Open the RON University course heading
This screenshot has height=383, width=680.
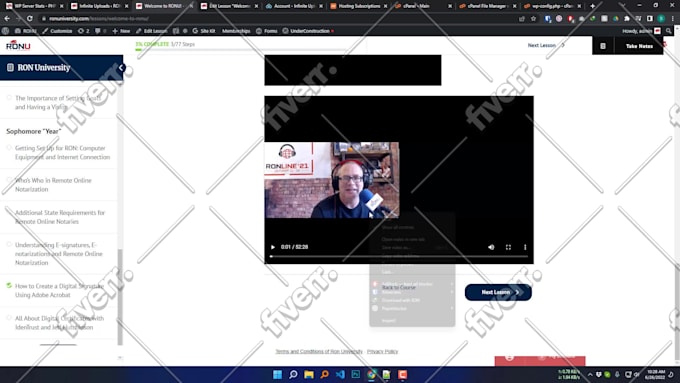(43, 68)
